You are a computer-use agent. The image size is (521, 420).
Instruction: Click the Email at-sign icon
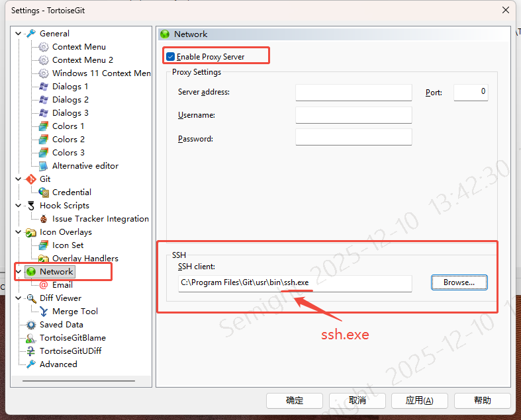coord(44,285)
